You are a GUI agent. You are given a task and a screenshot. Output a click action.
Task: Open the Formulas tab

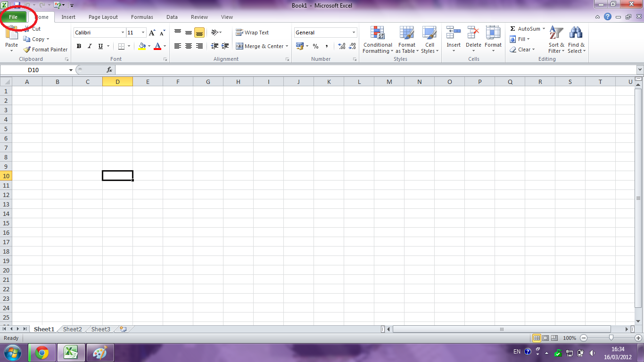(142, 17)
